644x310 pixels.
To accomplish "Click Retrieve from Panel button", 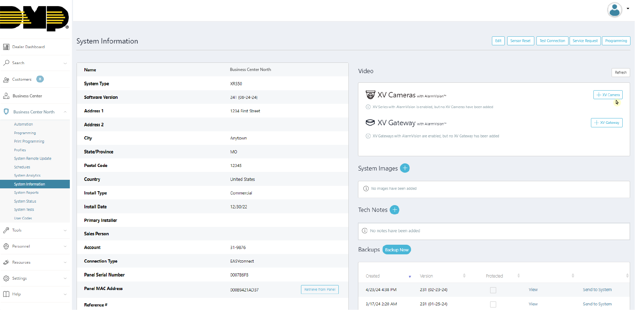I will pos(320,290).
